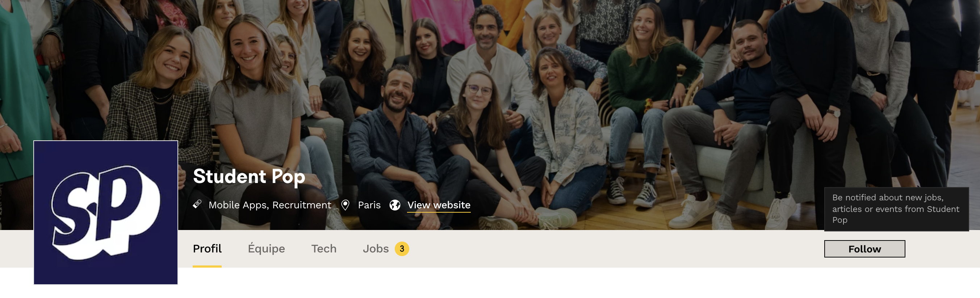Image resolution: width=980 pixels, height=298 pixels.
Task: Open the View website link
Action: click(439, 205)
